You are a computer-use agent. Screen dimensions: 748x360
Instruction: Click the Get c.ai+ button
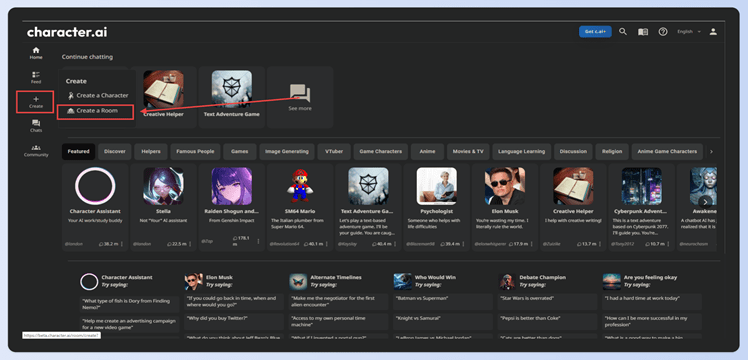pyautogui.click(x=595, y=31)
